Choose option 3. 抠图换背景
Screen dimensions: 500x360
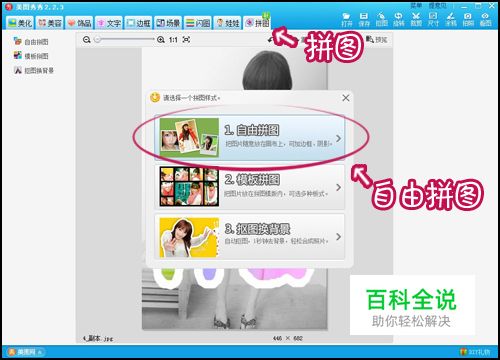[250, 236]
